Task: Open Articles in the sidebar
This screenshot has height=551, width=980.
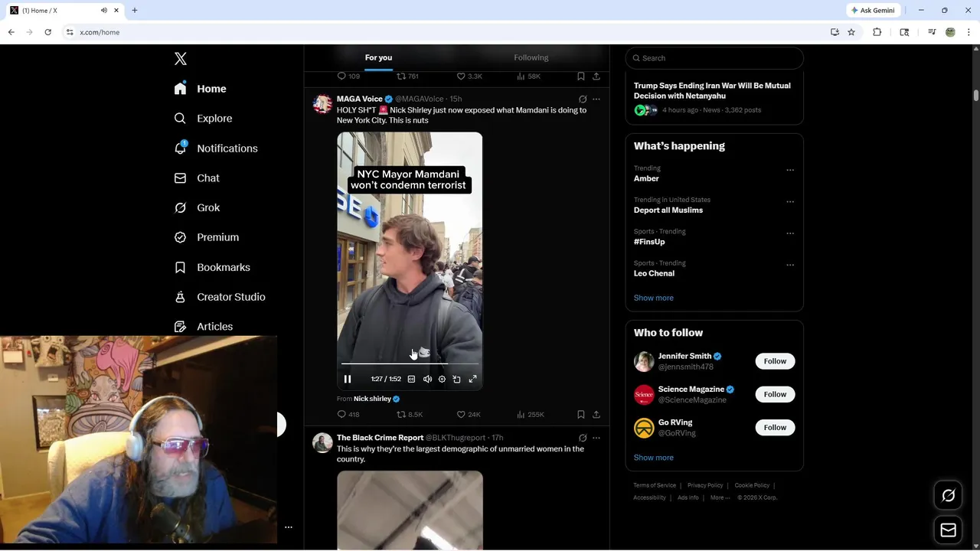Action: pyautogui.click(x=203, y=327)
